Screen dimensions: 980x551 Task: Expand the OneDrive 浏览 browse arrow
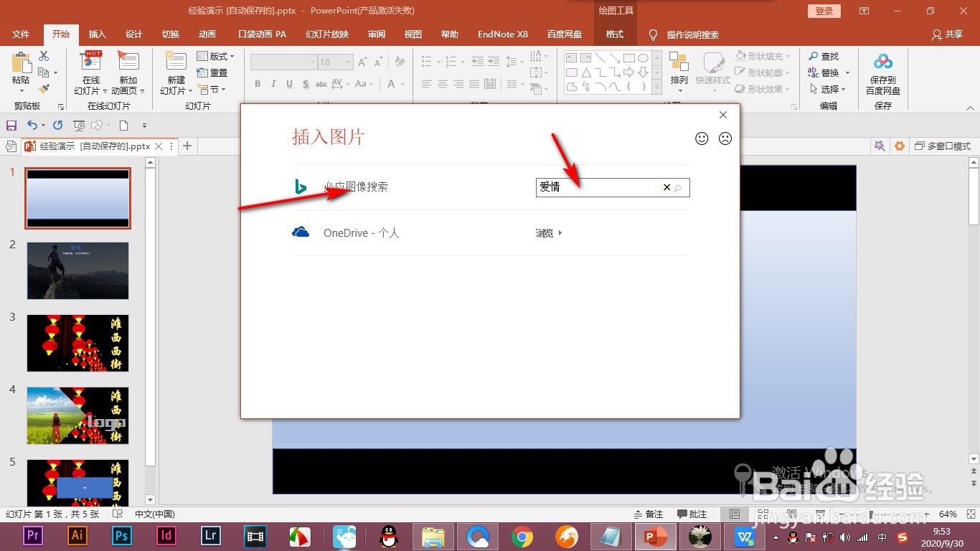coord(560,233)
